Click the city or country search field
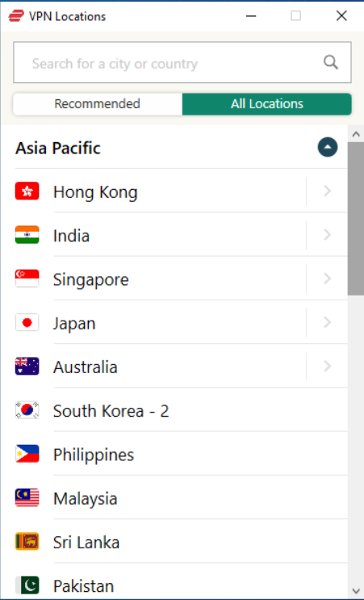 [x=182, y=62]
